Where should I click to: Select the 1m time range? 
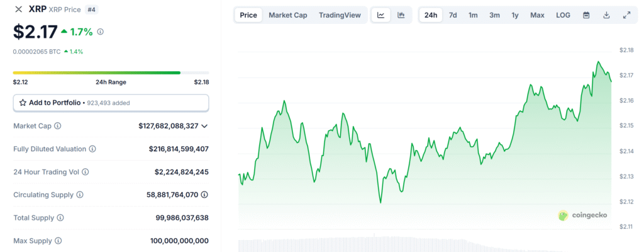pyautogui.click(x=473, y=15)
